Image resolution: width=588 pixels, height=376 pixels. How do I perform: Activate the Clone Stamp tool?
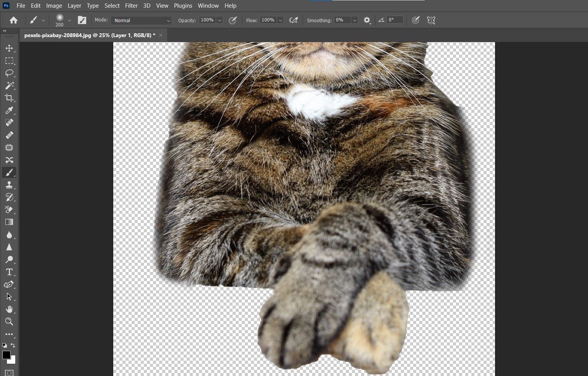[x=9, y=185]
